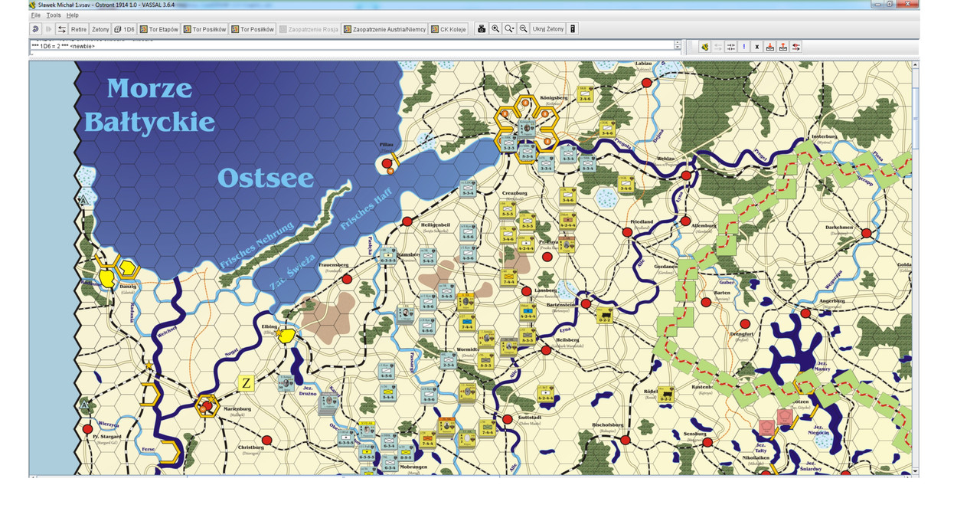This screenshot has height=531, width=980.
Task: Select the yellow 2-4-6 counter by Königsberg
Action: tap(586, 95)
